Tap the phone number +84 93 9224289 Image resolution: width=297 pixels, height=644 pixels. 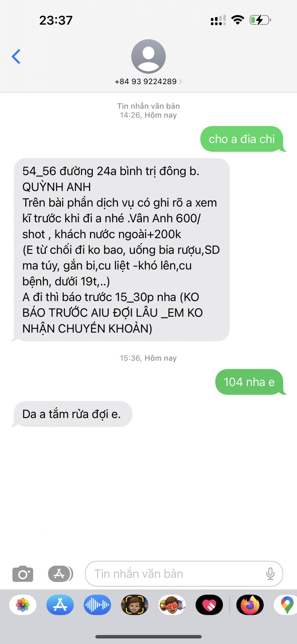click(x=146, y=82)
